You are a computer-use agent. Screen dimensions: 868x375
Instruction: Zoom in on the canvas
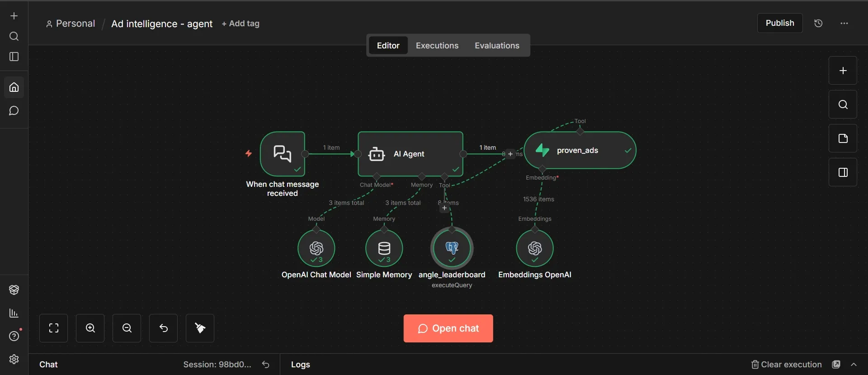click(90, 328)
